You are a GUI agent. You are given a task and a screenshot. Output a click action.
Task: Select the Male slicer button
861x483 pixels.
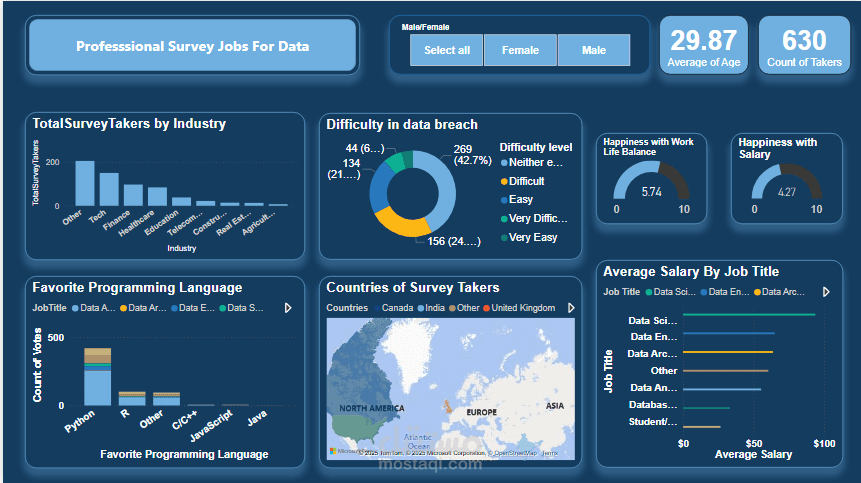pyautogui.click(x=594, y=50)
